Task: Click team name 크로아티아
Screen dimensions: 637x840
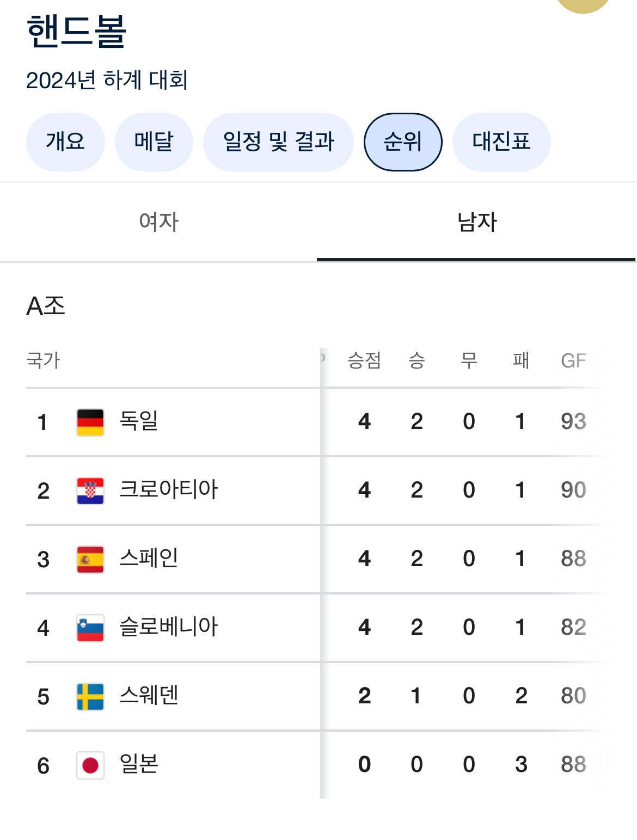Action: click(x=169, y=489)
